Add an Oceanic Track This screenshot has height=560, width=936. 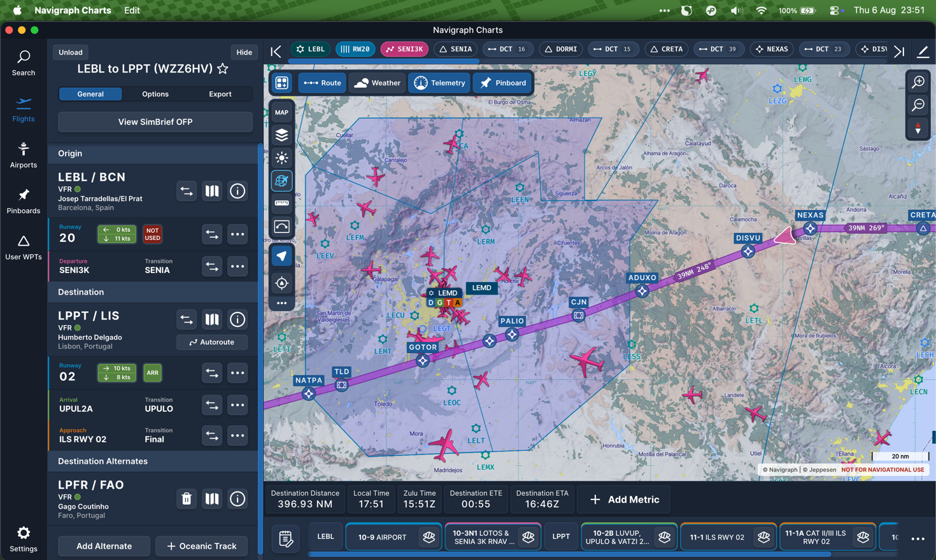click(x=202, y=546)
